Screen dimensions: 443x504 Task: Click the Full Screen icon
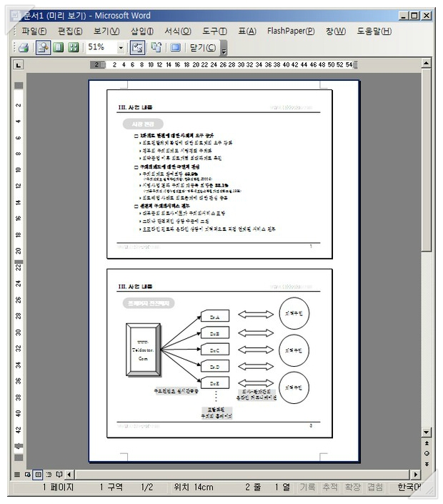tap(175, 48)
